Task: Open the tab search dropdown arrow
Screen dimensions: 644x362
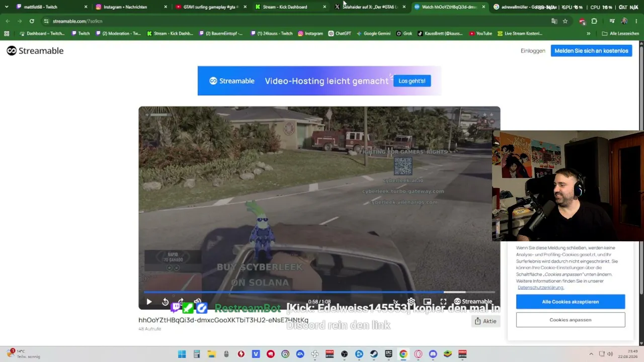Action: [x=7, y=7]
